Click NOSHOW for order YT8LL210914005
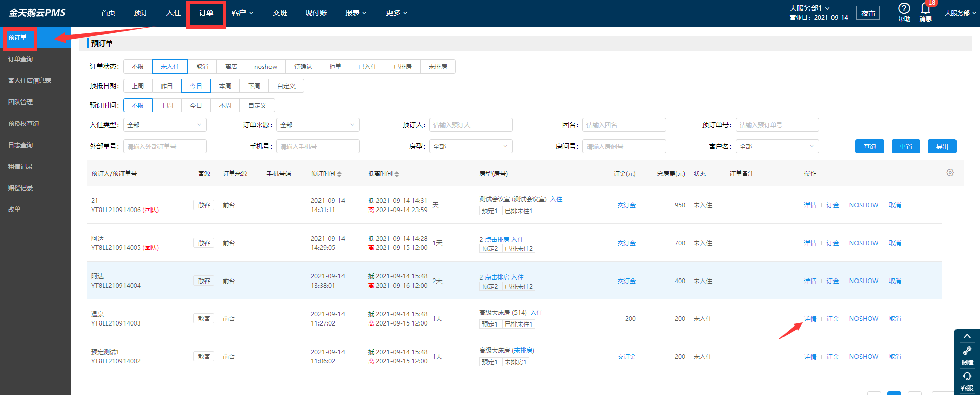Image resolution: width=980 pixels, height=395 pixels. [x=864, y=243]
